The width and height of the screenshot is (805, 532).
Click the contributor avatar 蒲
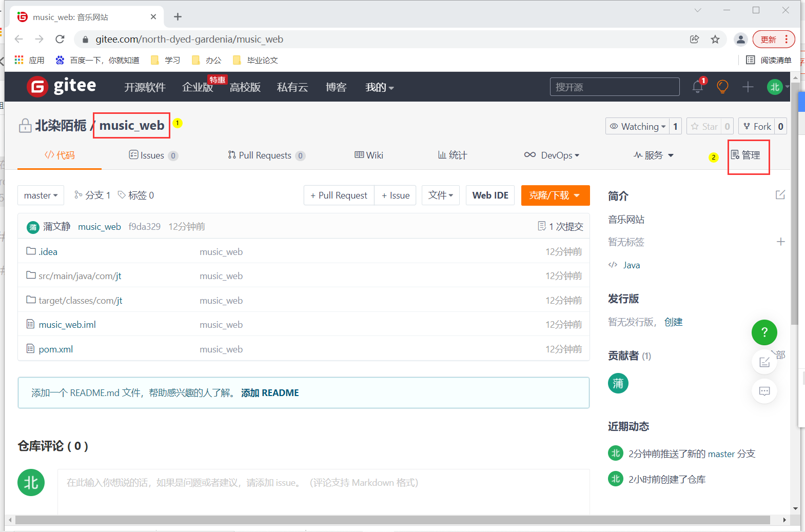tap(618, 383)
